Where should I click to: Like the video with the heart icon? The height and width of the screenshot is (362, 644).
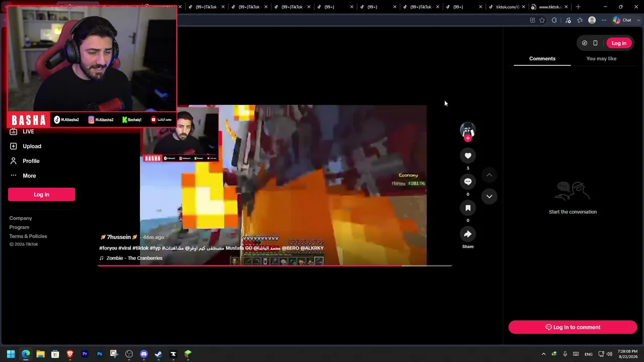pos(468,156)
